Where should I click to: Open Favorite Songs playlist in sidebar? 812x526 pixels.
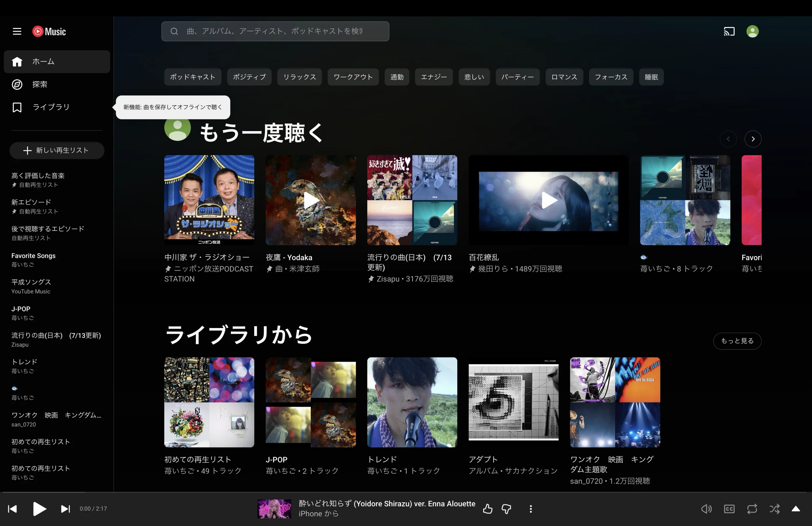(x=56, y=260)
